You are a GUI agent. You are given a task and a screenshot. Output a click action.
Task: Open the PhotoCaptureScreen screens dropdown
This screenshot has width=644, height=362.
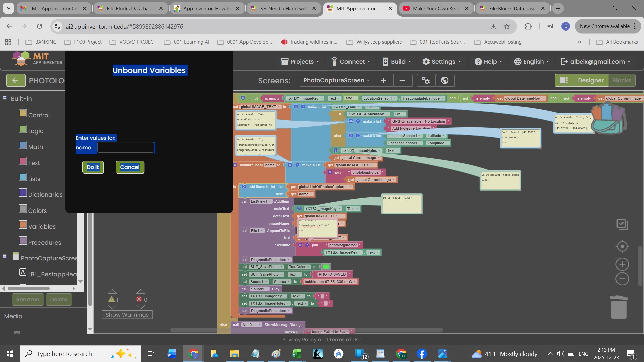pyautogui.click(x=336, y=80)
